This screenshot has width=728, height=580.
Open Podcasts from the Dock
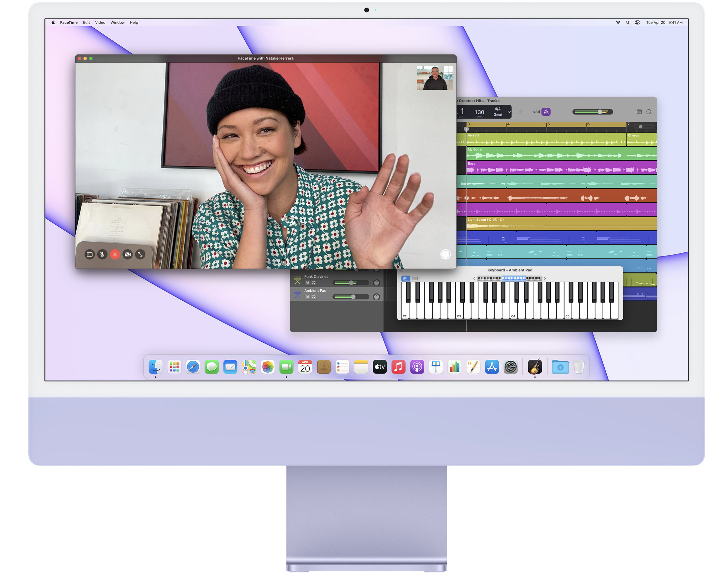click(x=417, y=367)
